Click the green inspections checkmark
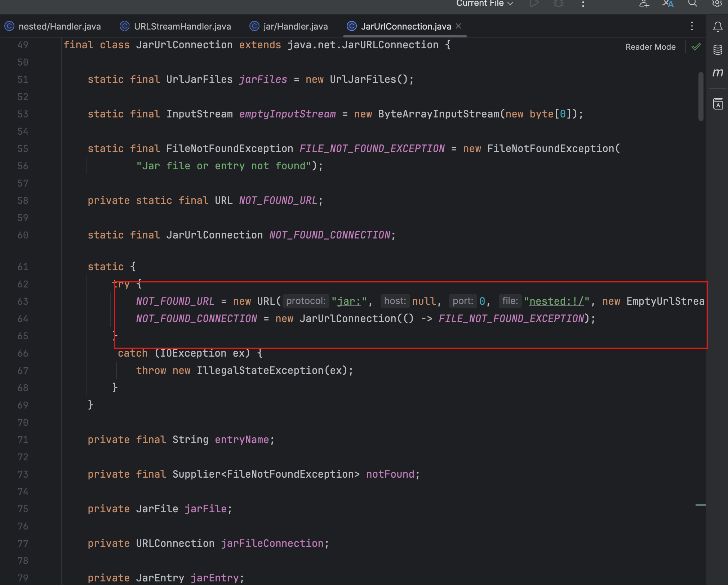 coord(696,47)
